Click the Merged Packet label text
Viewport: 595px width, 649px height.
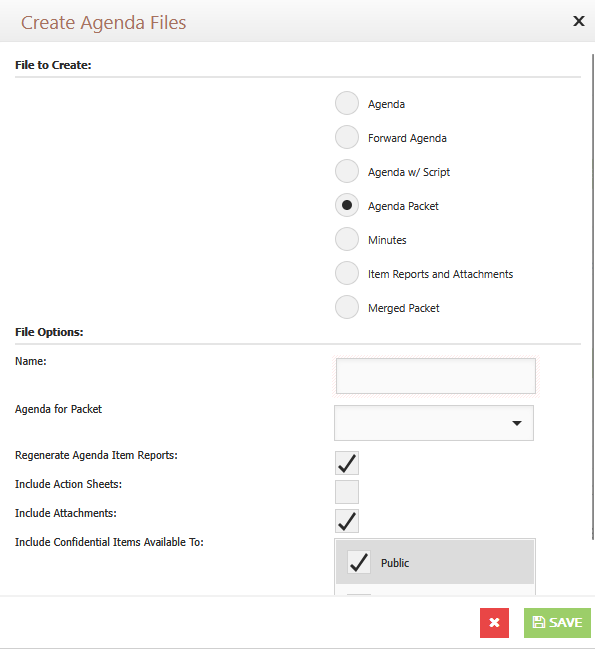403,308
